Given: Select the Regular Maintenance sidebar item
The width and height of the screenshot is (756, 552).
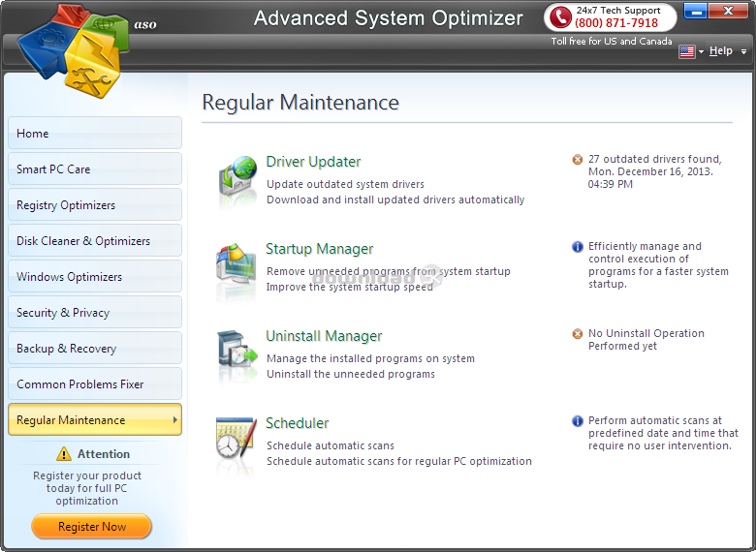Looking at the screenshot, I should 95,419.
